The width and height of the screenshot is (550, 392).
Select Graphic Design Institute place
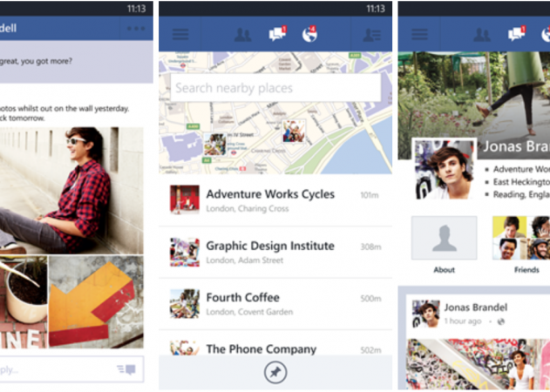[275, 252]
